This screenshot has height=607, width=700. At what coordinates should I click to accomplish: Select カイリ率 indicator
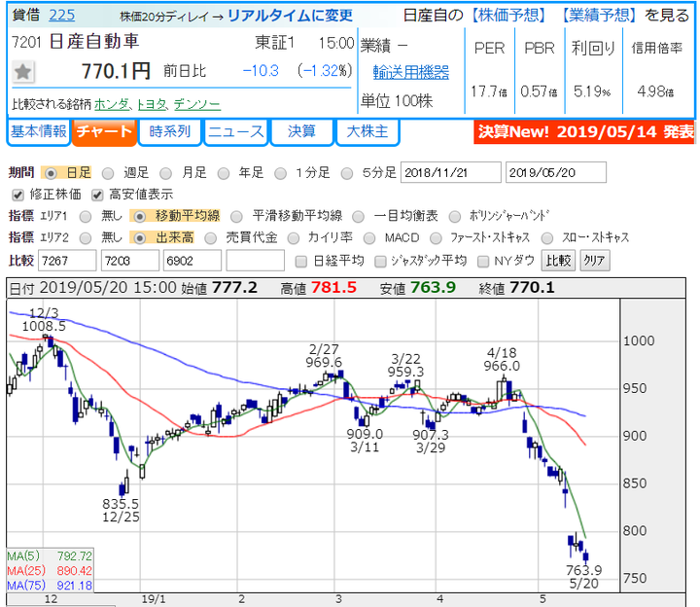294,238
